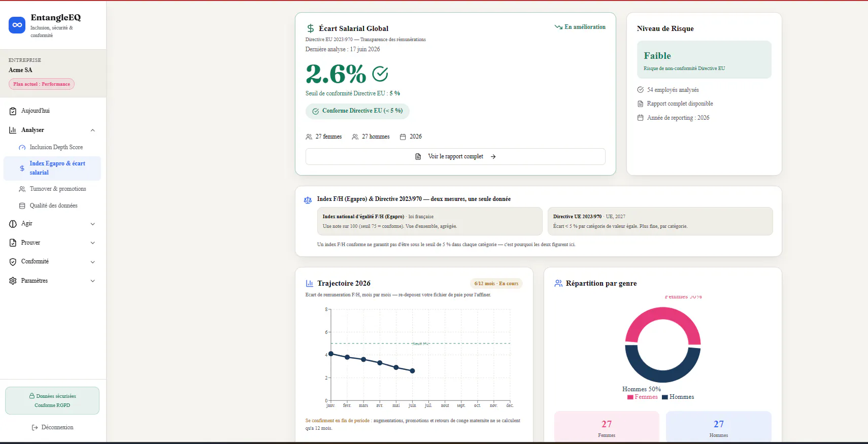
Task: Click the downward trend icon beside En amélioration
Action: click(558, 27)
